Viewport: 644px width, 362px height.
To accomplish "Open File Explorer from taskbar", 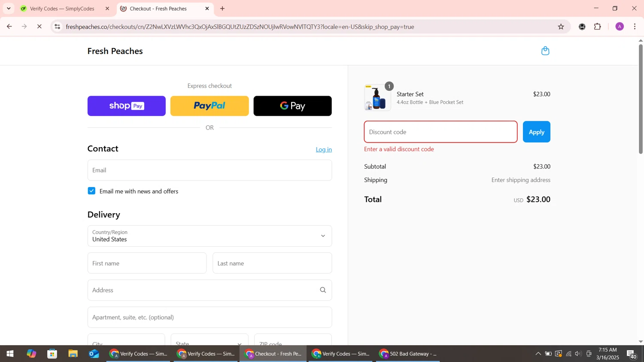I will tap(73, 354).
